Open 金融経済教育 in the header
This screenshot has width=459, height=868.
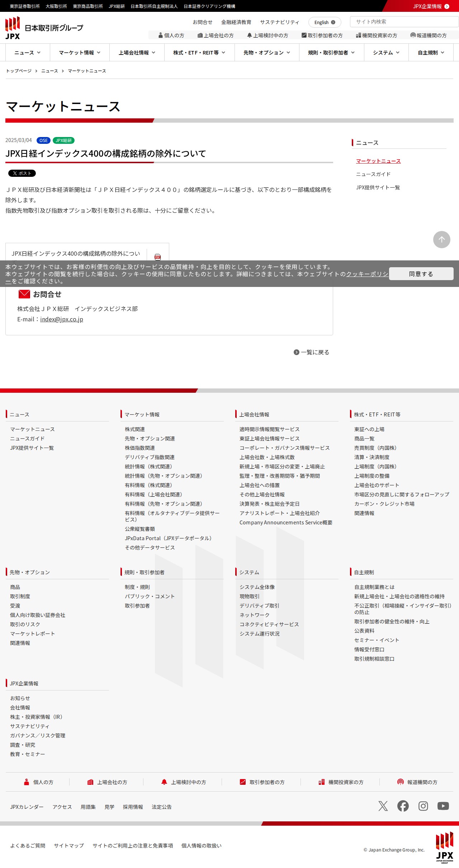(236, 22)
